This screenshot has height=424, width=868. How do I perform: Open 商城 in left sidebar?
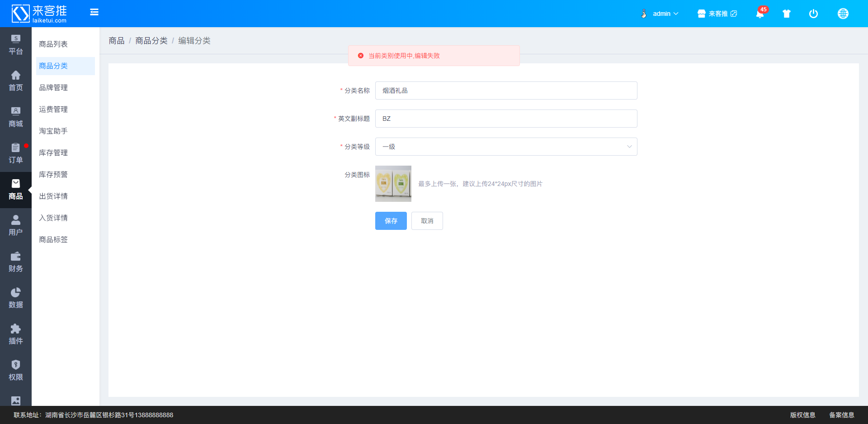click(x=16, y=118)
